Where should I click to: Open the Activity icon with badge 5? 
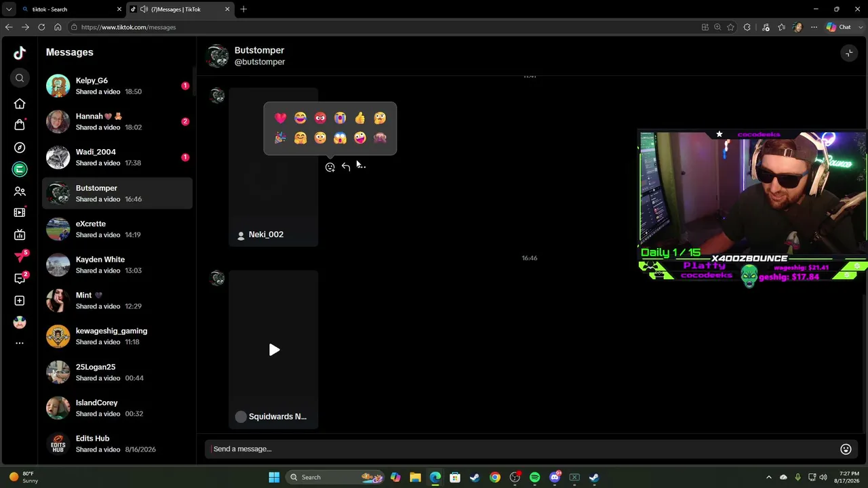point(21,257)
